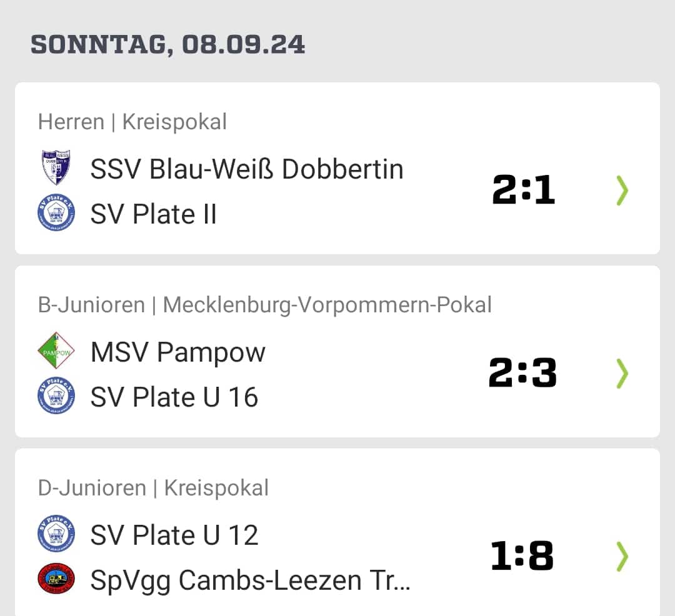Click the SV Plate U 16 club logo
675x616 pixels.
point(56,395)
